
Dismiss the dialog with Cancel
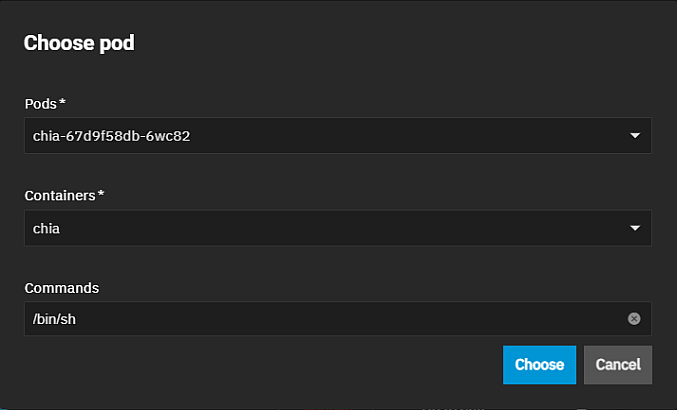pyautogui.click(x=618, y=365)
